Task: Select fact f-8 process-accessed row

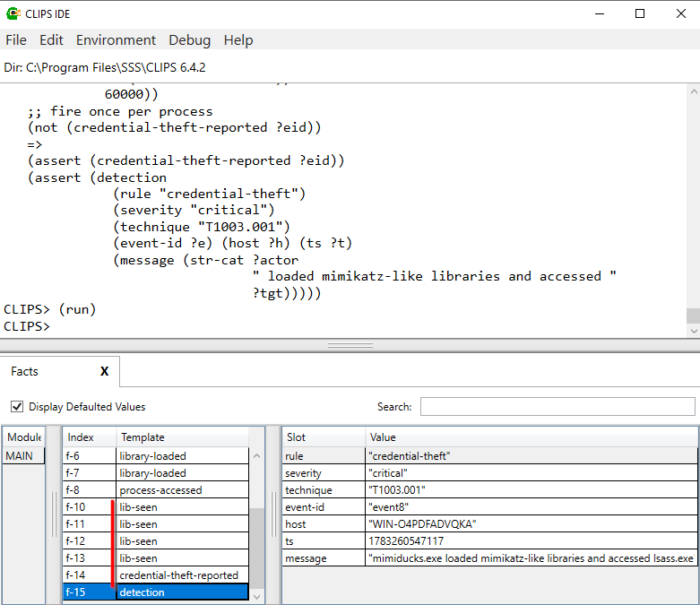Action: click(x=156, y=489)
